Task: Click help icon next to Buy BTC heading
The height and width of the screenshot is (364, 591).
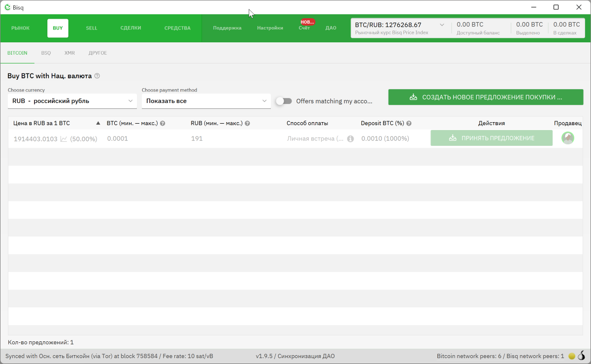Action: pos(97,76)
